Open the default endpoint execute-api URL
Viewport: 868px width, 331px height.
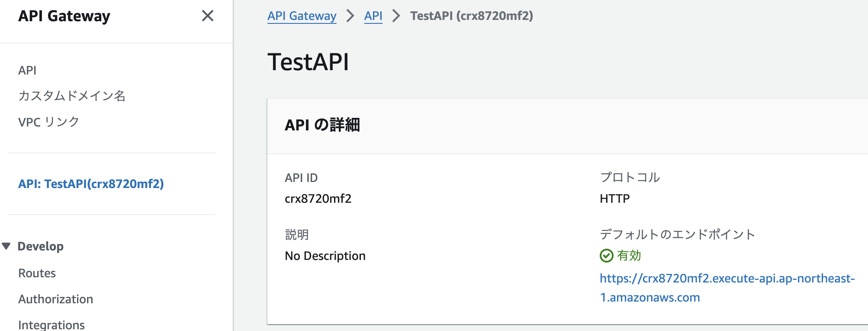click(727, 288)
